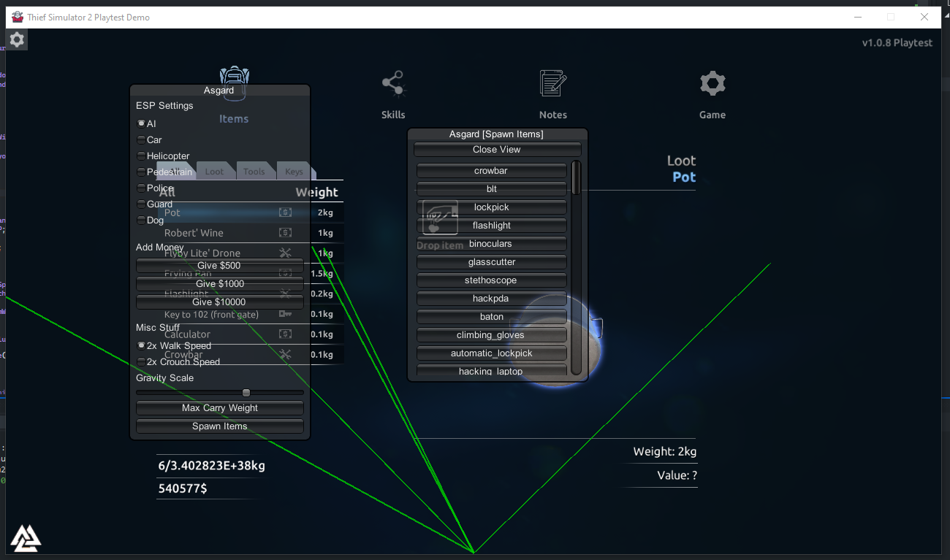Click the Spawn Items button
The width and height of the screenshot is (950, 560).
coord(219,426)
